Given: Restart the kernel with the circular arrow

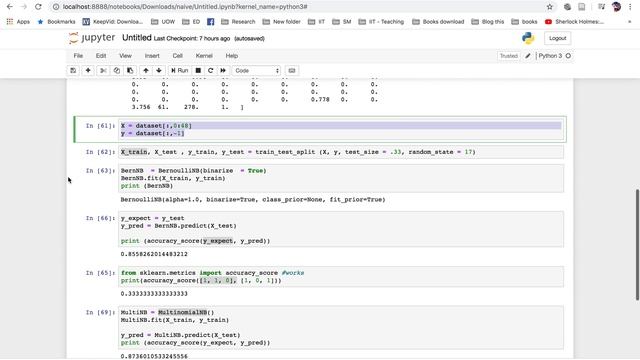Looking at the screenshot, I should point(211,71).
